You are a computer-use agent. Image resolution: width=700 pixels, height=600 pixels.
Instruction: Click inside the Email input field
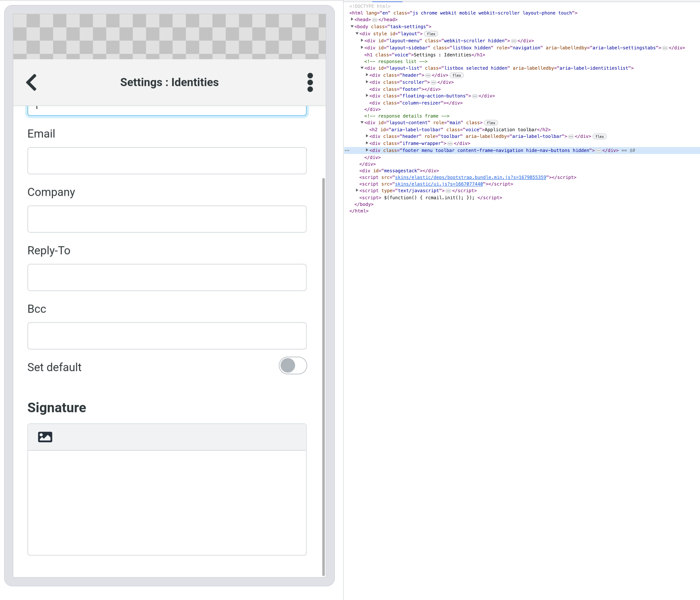[167, 161]
